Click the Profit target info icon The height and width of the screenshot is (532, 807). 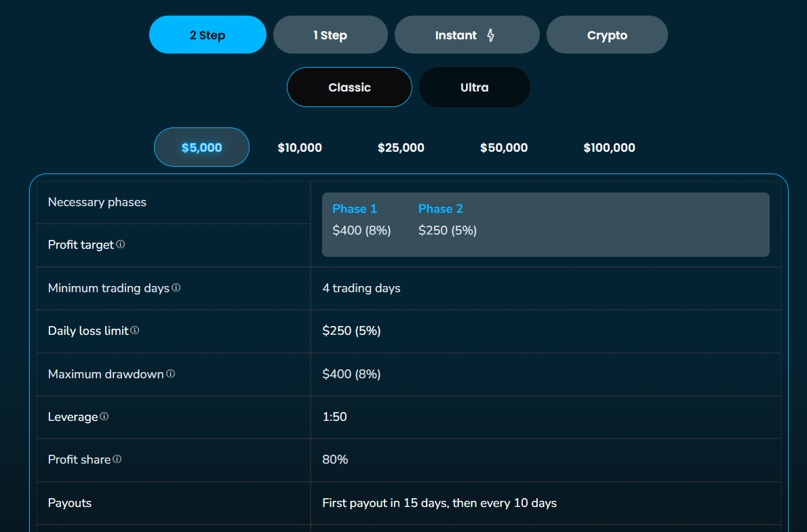tap(121, 245)
